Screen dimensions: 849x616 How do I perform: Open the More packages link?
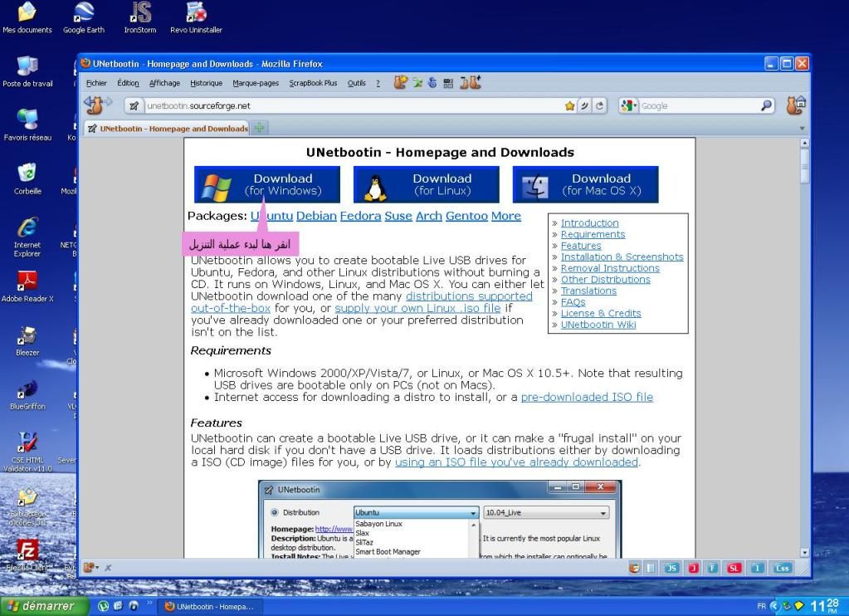coord(506,216)
